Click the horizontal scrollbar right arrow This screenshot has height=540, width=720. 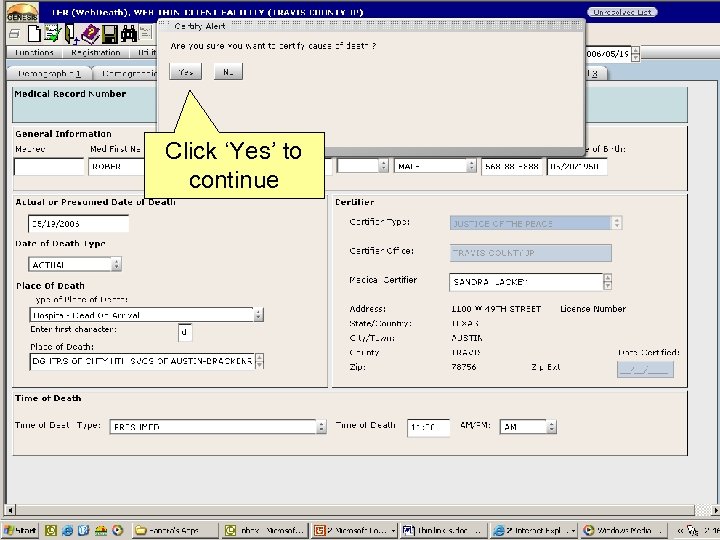click(715, 510)
